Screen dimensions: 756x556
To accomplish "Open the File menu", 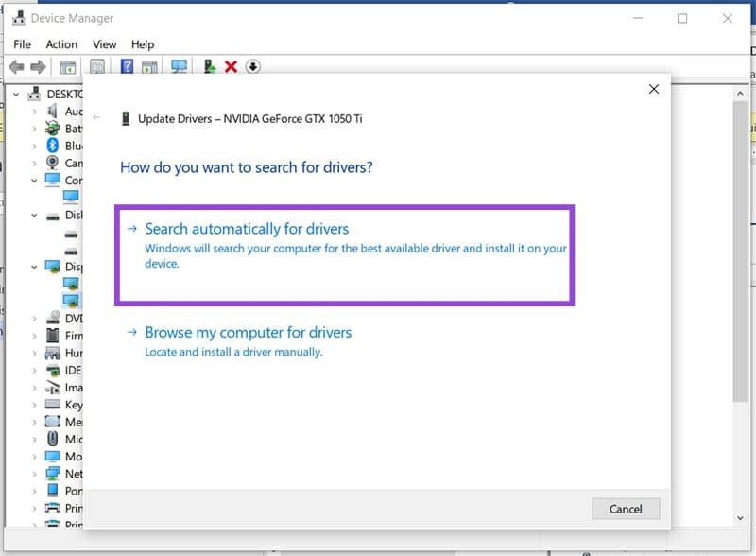I will coord(21,43).
